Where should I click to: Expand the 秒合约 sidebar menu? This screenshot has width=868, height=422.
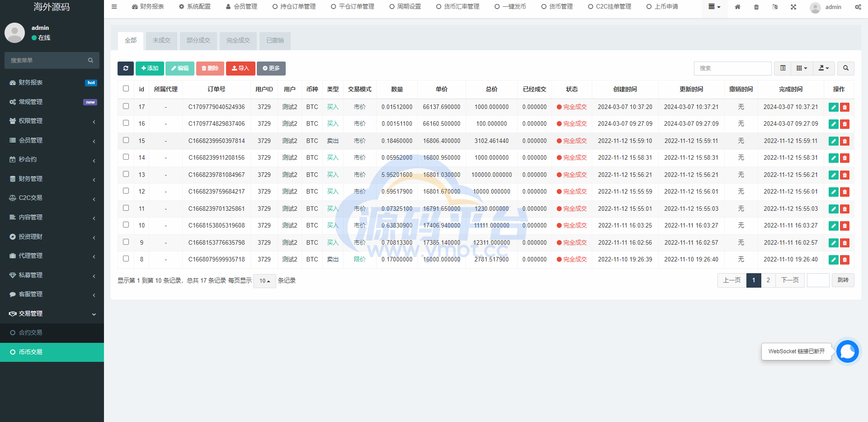tap(52, 160)
